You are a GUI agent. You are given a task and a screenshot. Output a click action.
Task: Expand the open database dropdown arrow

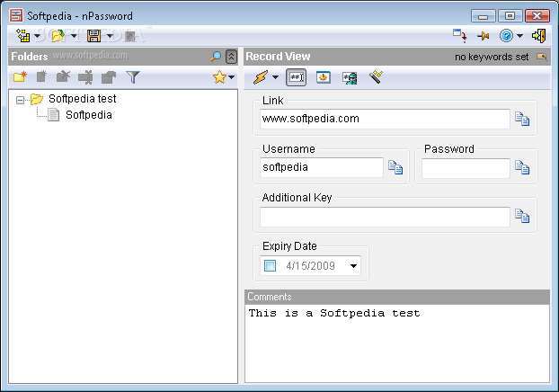[74, 36]
